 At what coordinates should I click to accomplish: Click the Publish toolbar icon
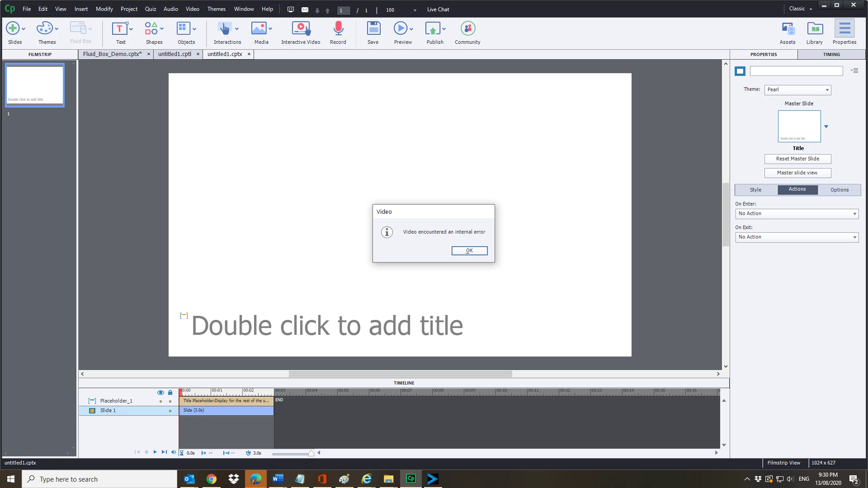(x=433, y=29)
